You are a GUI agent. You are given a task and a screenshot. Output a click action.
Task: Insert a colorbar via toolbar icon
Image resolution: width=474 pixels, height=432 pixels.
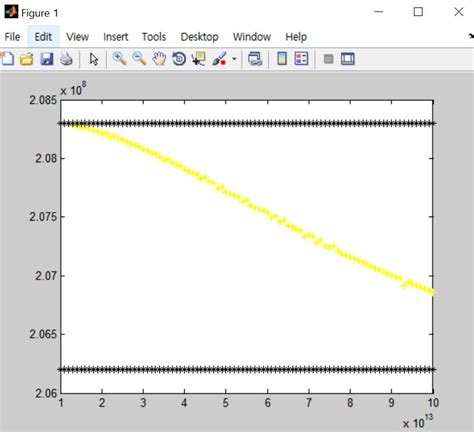[x=282, y=59]
